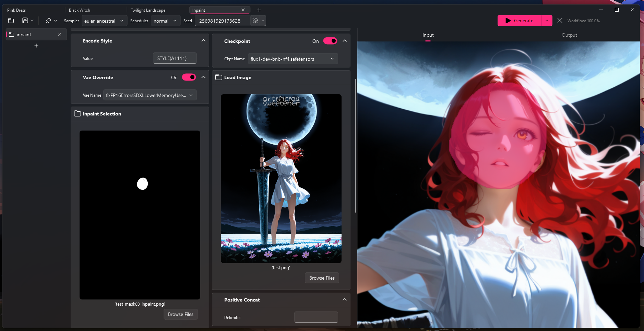Switch to the Input view tab
Image resolution: width=644 pixels, height=331 pixels.
[x=428, y=35]
